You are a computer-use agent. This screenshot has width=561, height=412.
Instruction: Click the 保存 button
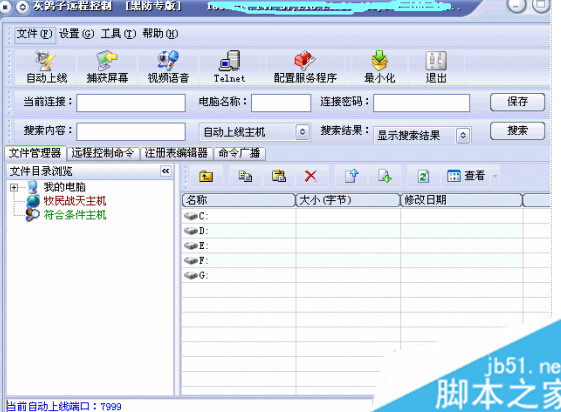tap(517, 102)
